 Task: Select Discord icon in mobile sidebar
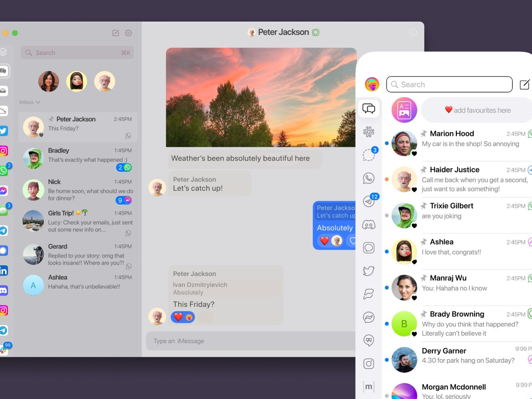(x=368, y=225)
